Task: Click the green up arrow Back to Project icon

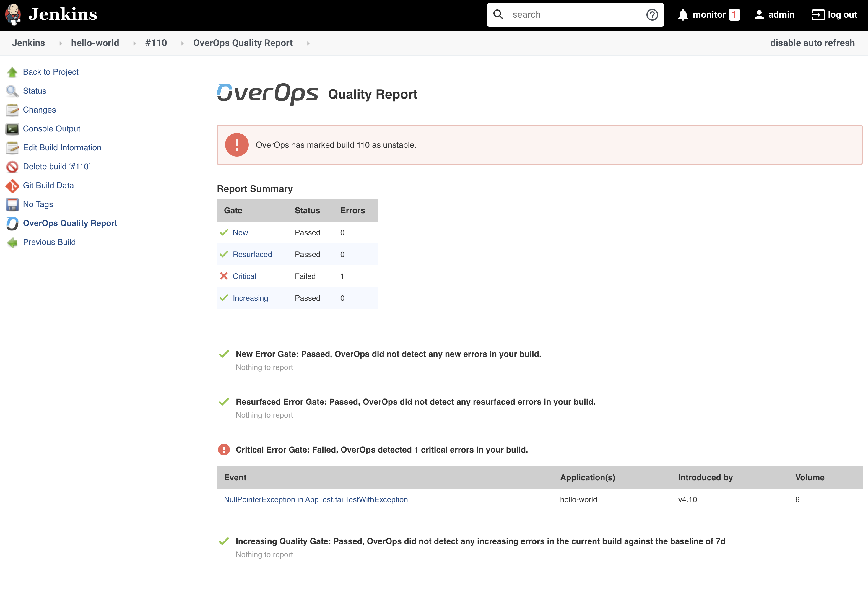Action: click(x=12, y=72)
